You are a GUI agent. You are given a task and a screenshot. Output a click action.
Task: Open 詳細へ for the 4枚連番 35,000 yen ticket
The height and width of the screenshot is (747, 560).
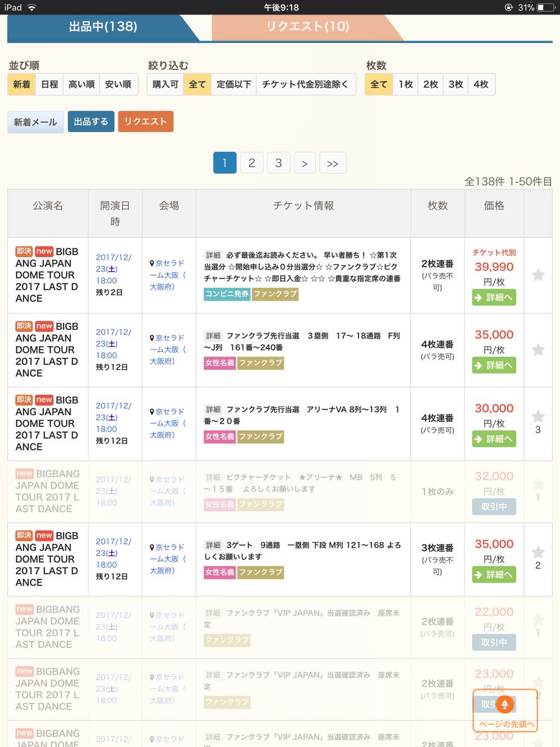click(494, 365)
